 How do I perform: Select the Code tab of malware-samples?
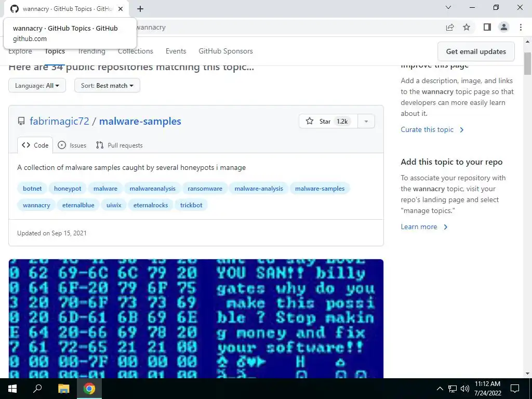point(35,145)
